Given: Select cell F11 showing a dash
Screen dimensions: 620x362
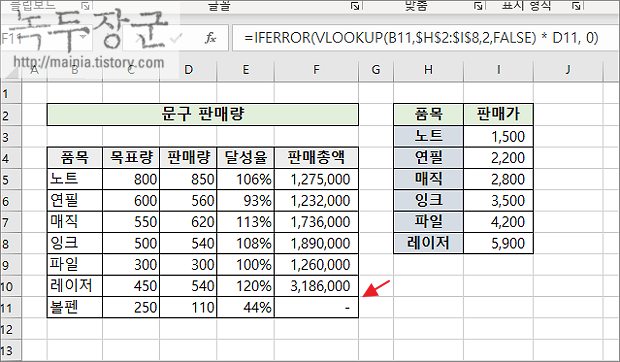Looking at the screenshot, I should tap(316, 307).
